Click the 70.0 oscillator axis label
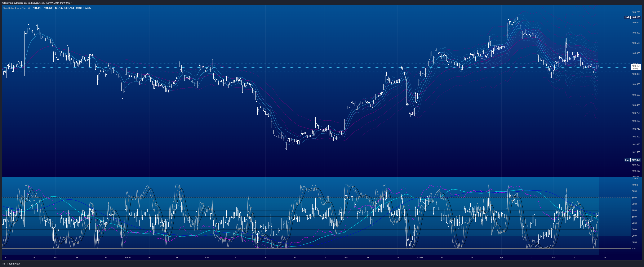The height and width of the screenshot is (267, 644). click(x=634, y=204)
